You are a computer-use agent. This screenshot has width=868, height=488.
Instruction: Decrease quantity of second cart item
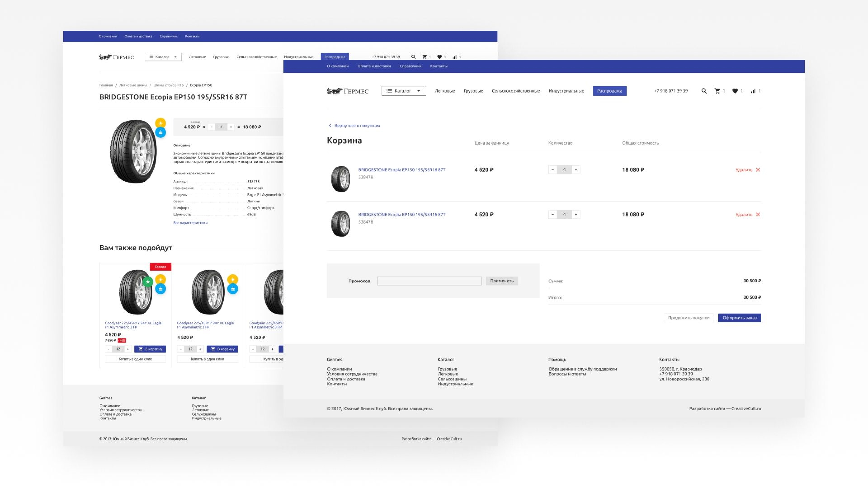coord(553,215)
